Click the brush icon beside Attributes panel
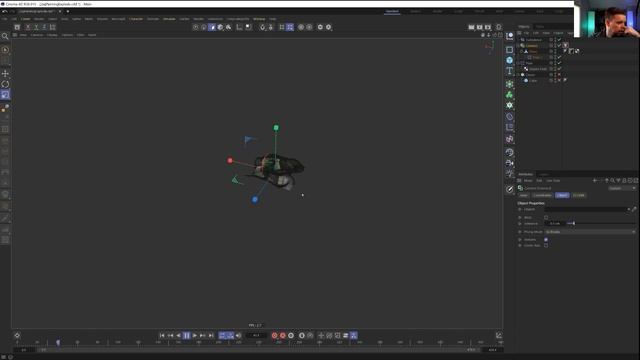This screenshot has width=640, height=360. [509, 189]
